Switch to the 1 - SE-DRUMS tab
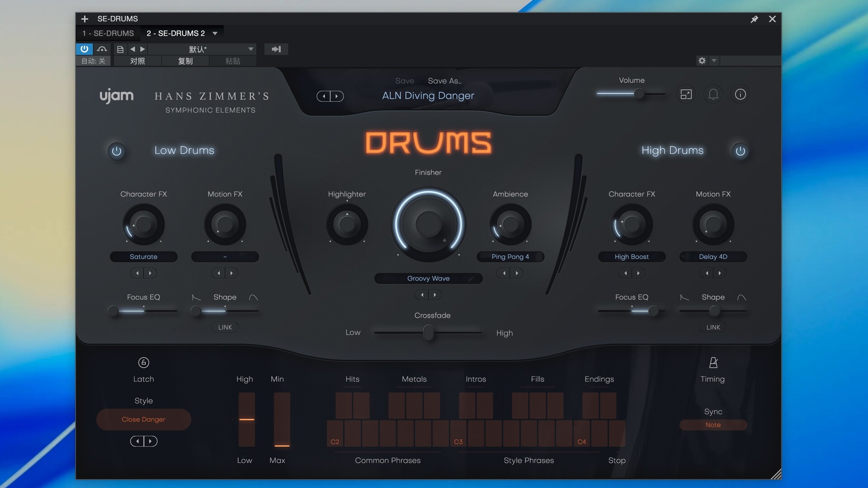 click(108, 33)
